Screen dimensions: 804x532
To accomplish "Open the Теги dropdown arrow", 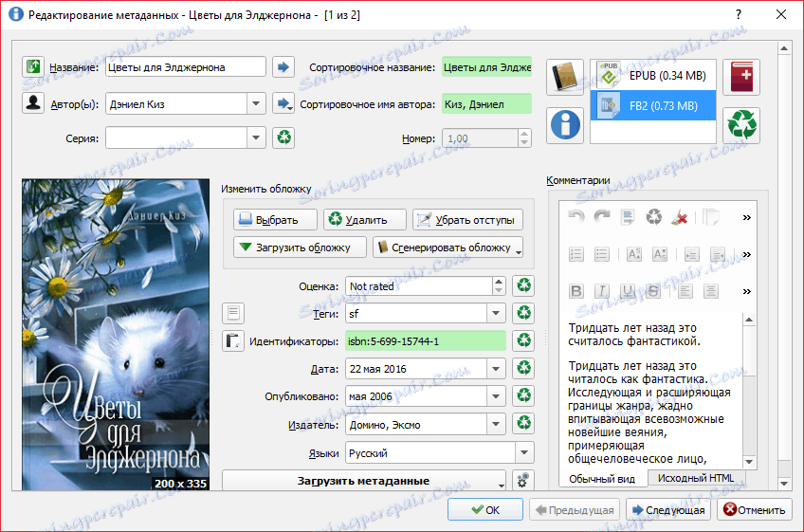I will (496, 313).
